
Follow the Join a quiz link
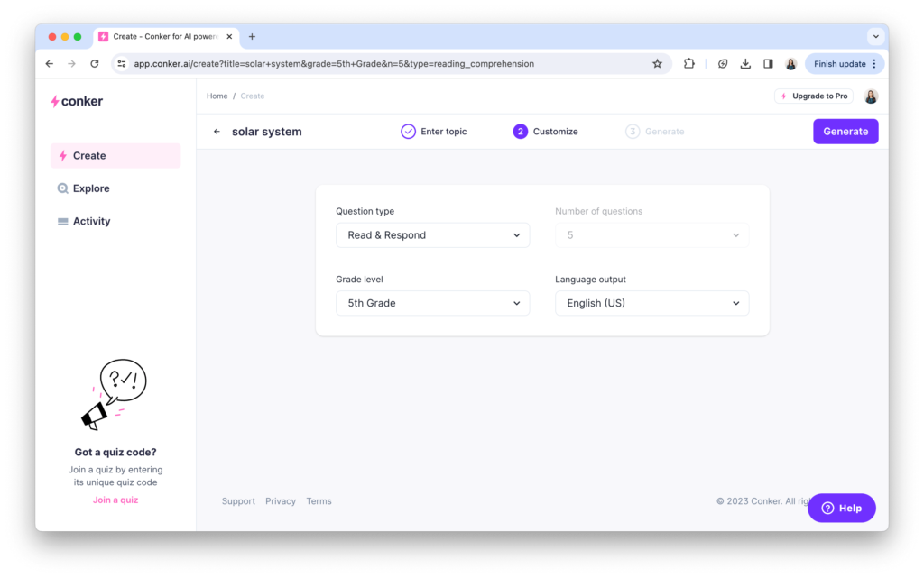pyautogui.click(x=115, y=500)
